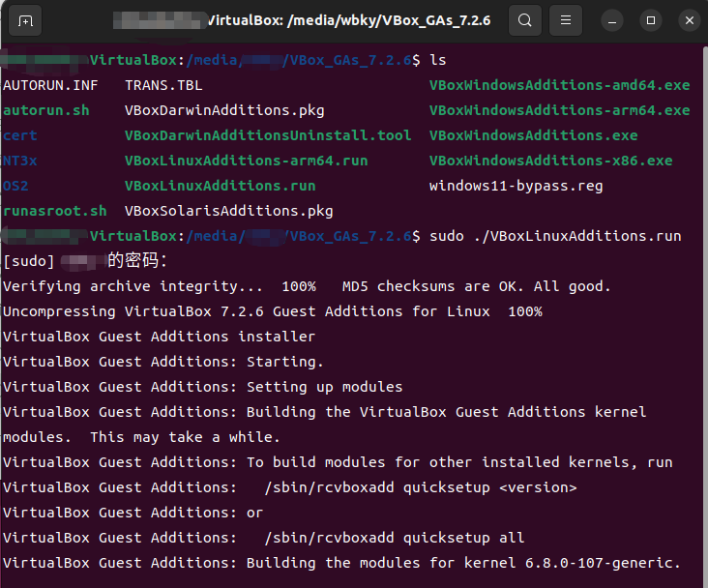
Task: Click the VBoxSolarisAdditions.pkg file name
Action: point(229,211)
